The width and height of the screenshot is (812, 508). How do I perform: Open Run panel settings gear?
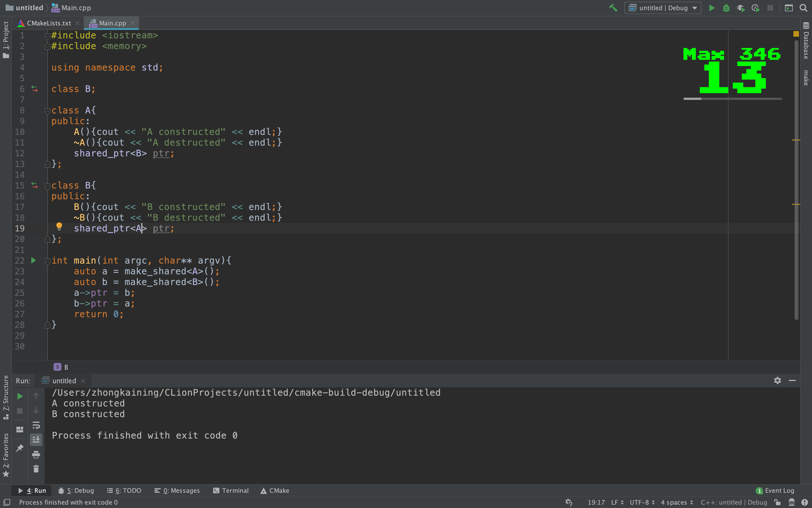point(777,380)
